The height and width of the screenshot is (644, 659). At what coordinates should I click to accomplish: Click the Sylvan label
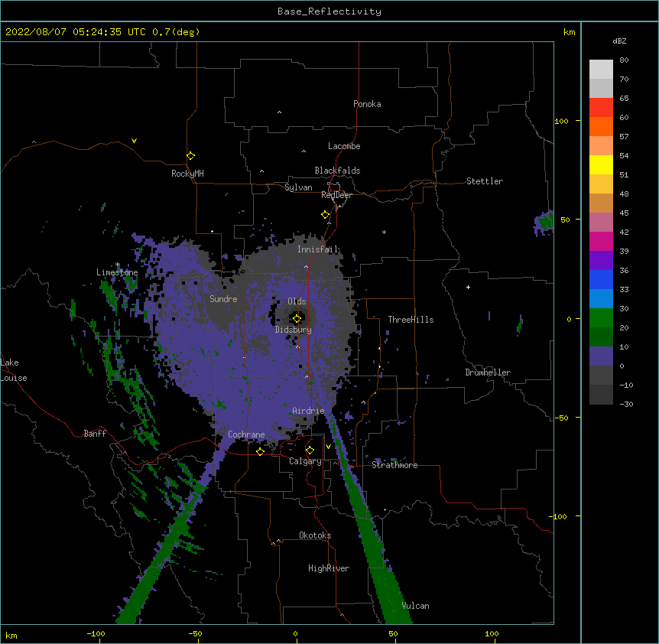[298, 187]
